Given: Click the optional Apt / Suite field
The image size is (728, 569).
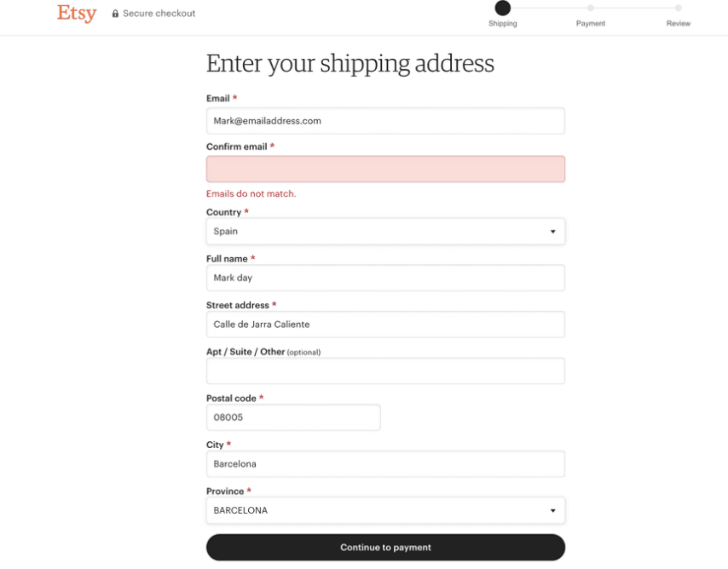Looking at the screenshot, I should pos(385,371).
